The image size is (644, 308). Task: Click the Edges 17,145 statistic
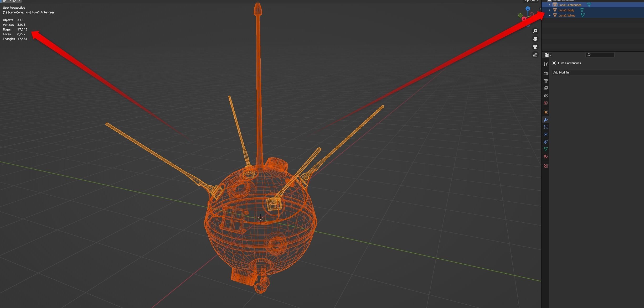pos(15,29)
